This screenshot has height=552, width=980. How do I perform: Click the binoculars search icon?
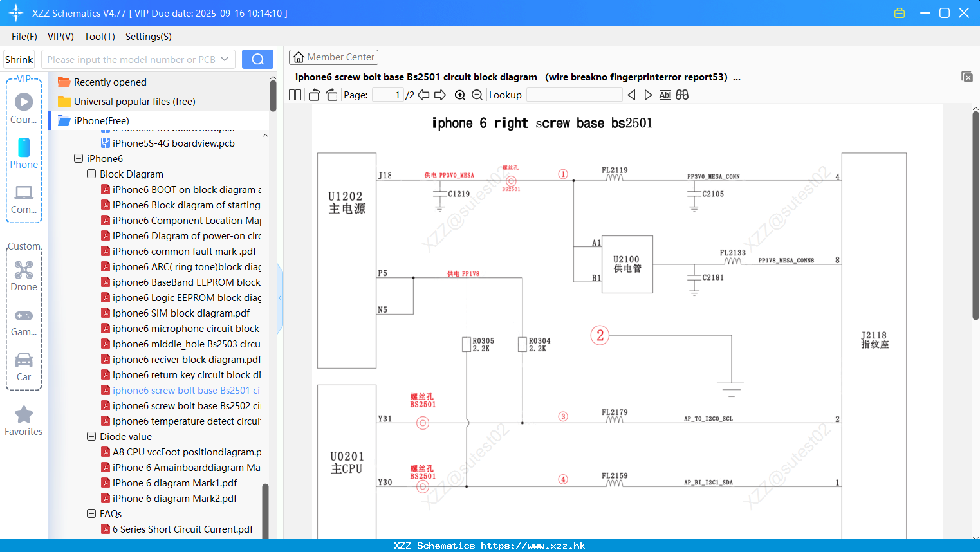(682, 95)
